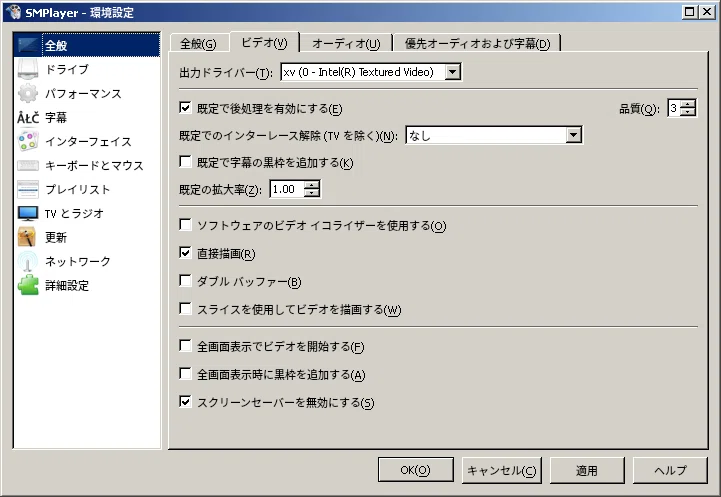Open help with ヘルプ button
This screenshot has height=497, width=721.
point(670,470)
